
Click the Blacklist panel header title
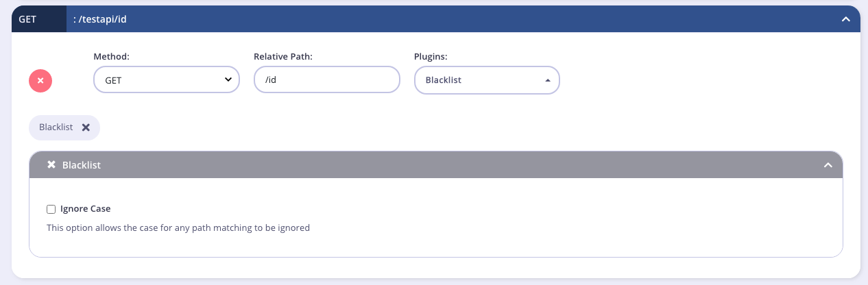click(82, 165)
